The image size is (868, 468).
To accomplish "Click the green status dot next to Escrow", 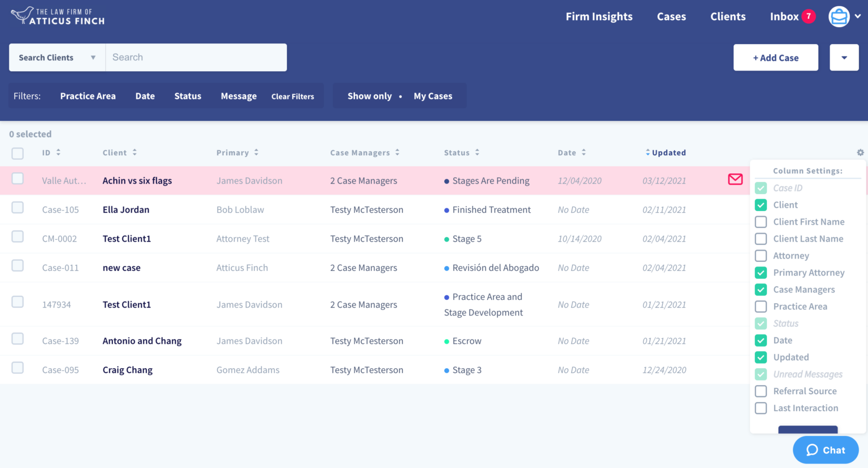I will 446,341.
